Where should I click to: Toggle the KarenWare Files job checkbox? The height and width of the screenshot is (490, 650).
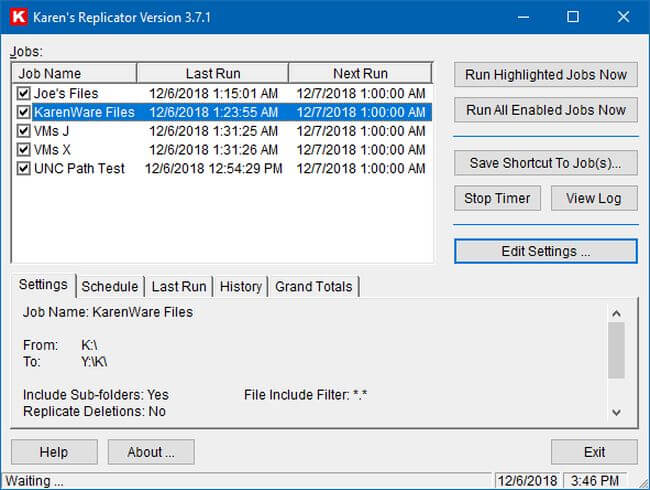click(24, 112)
